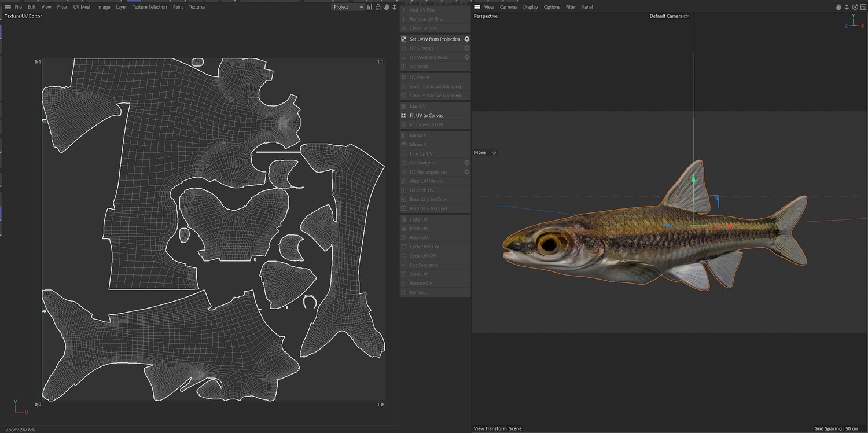Viewport: 868px width, 433px height.
Task: Click Fit UV to Canvas
Action: [426, 116]
